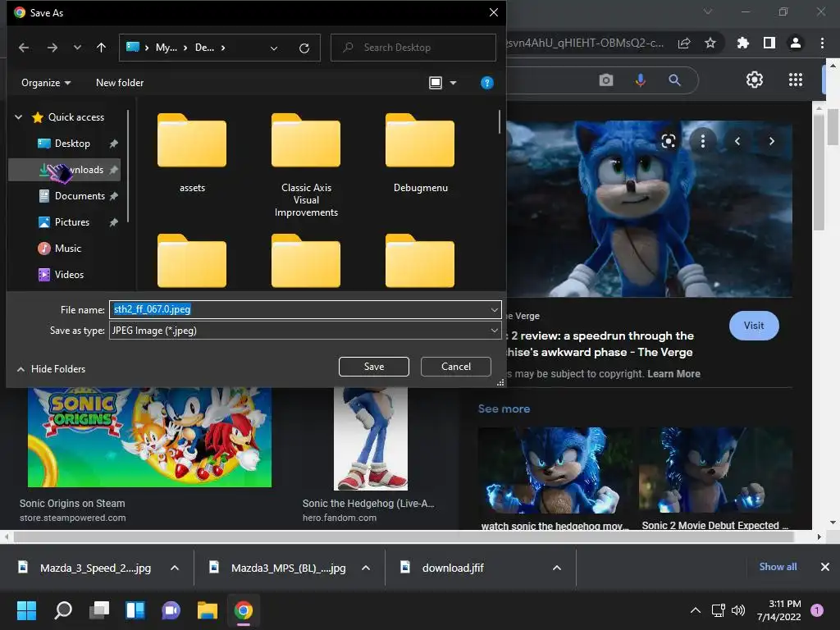Open taskbar Search magnifier

coord(63,610)
